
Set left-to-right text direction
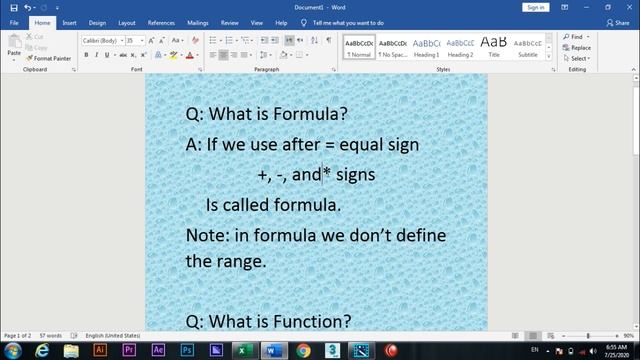(289, 40)
